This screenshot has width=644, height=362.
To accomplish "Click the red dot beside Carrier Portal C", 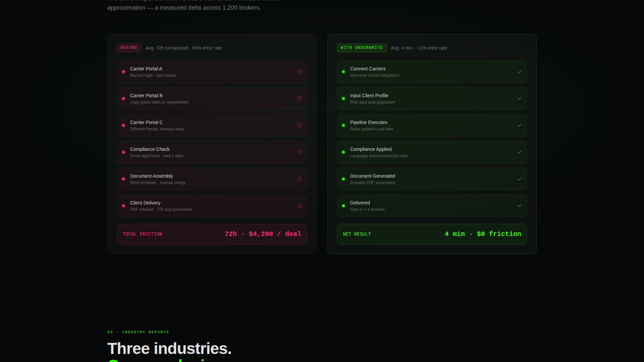I will coord(123,125).
